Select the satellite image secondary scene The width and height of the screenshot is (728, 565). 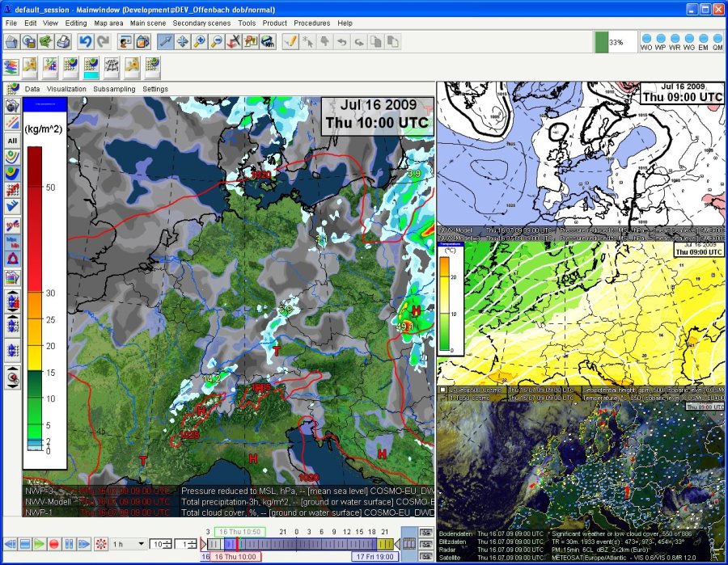[x=581, y=481]
